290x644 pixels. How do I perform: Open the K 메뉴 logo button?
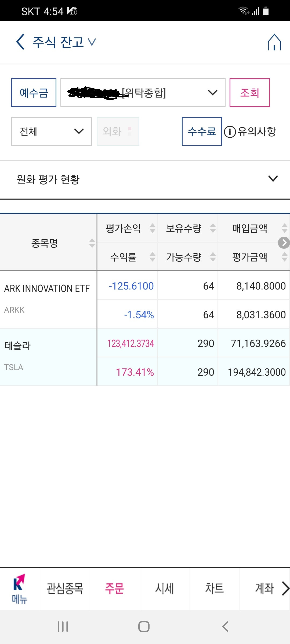point(20,589)
